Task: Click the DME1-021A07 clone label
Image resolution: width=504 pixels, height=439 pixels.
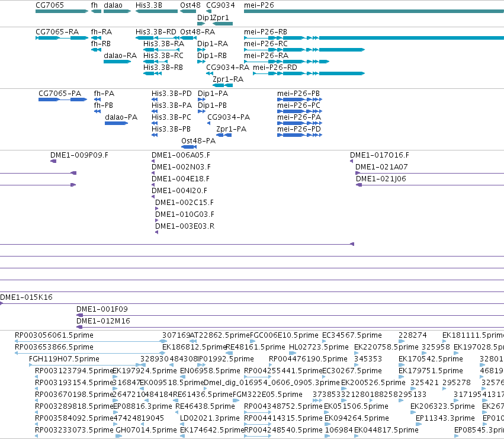Action: click(x=381, y=167)
